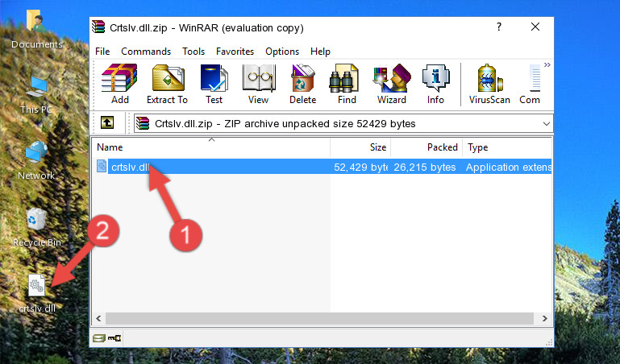
Task: Click the WinRAR title bar icon
Action: coord(98,27)
